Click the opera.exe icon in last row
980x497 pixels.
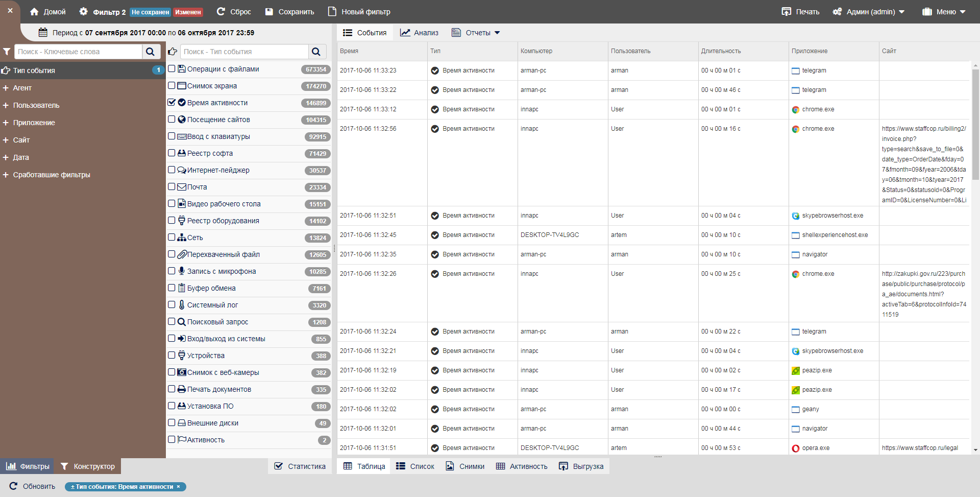pyautogui.click(x=795, y=448)
